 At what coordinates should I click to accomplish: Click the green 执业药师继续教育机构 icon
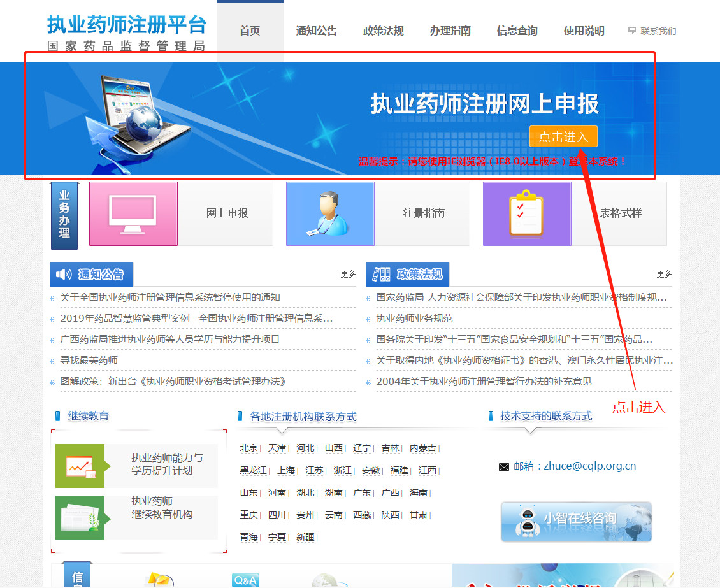(x=80, y=517)
